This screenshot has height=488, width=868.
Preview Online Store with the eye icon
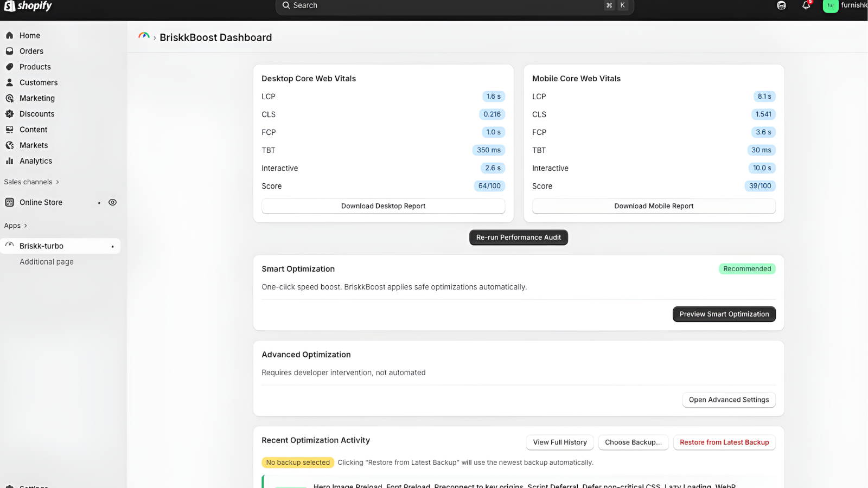coord(112,202)
